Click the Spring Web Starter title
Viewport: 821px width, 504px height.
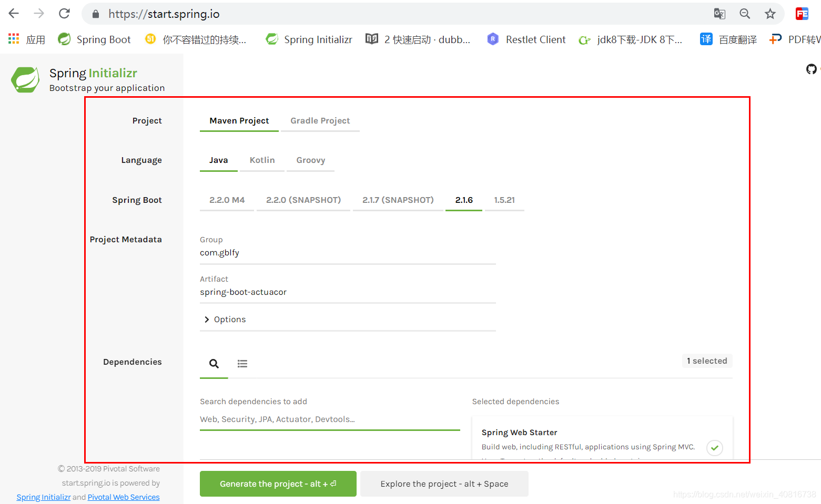(519, 433)
